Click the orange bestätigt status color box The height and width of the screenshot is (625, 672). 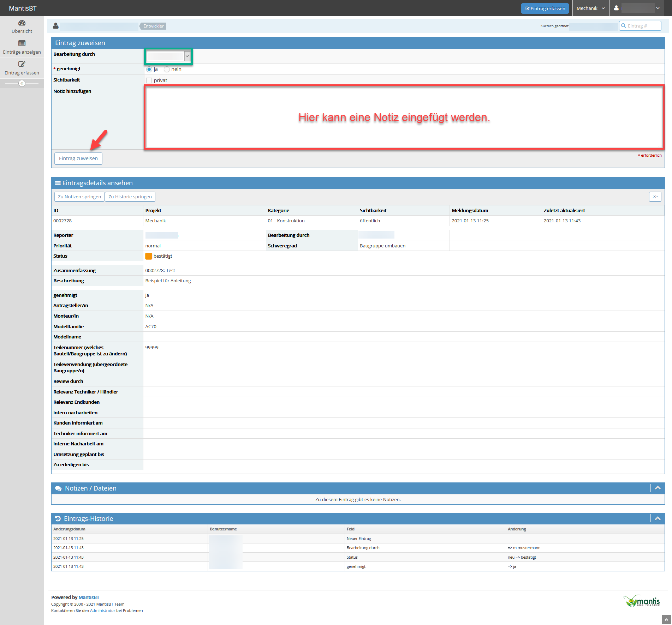pos(149,256)
